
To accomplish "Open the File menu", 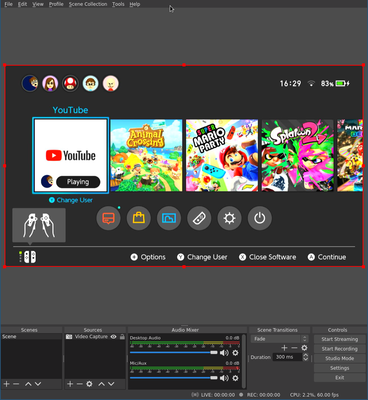I will coord(8,4).
